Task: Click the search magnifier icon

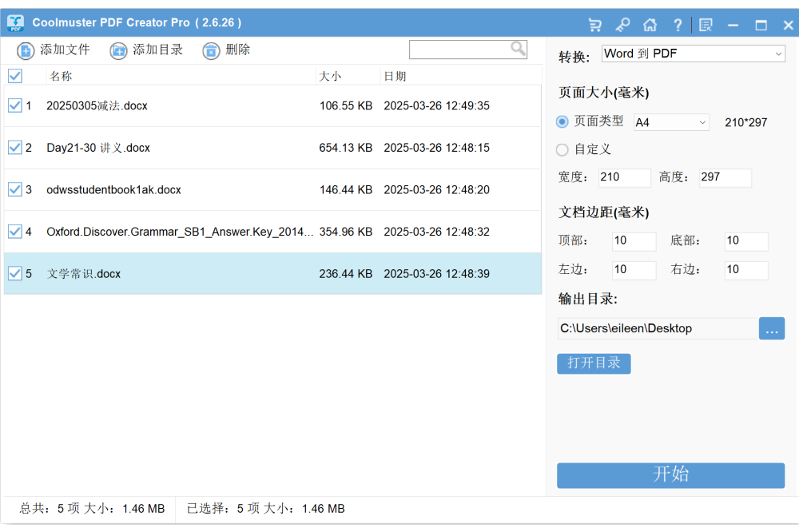Action: (x=519, y=49)
